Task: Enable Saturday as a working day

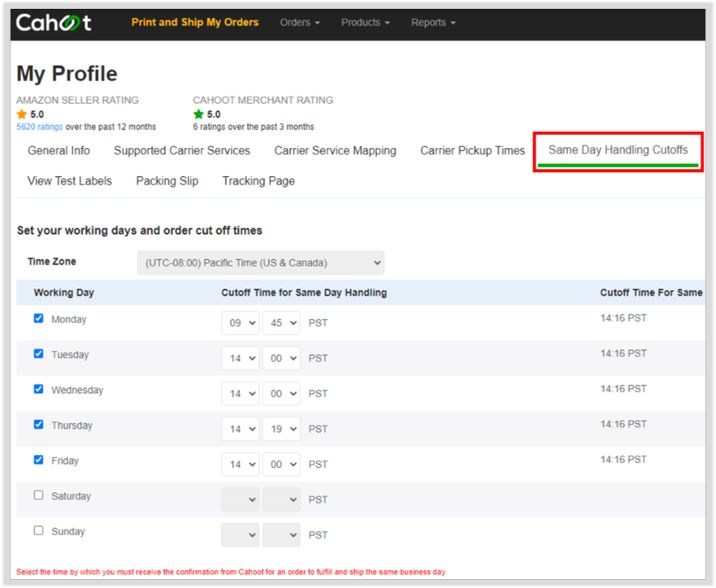Action: pyautogui.click(x=39, y=495)
